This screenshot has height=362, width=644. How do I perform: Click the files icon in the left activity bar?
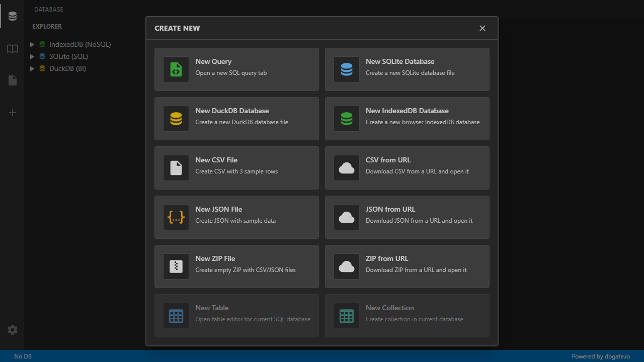pyautogui.click(x=12, y=80)
